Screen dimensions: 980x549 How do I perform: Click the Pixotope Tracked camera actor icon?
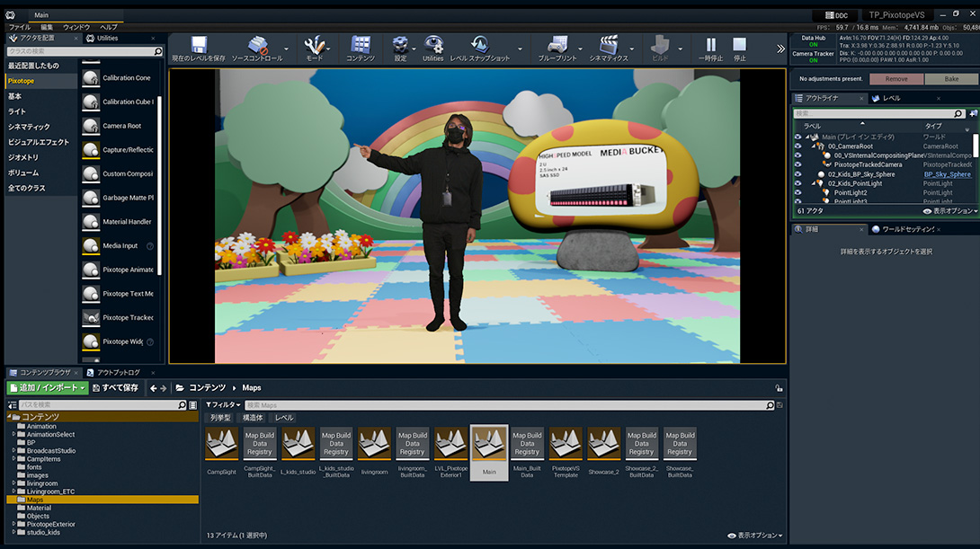coord(91,318)
